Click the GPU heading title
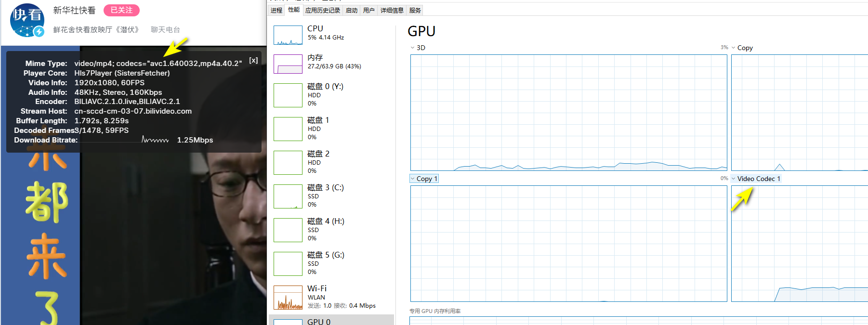Image resolution: width=868 pixels, height=325 pixels. tap(421, 31)
